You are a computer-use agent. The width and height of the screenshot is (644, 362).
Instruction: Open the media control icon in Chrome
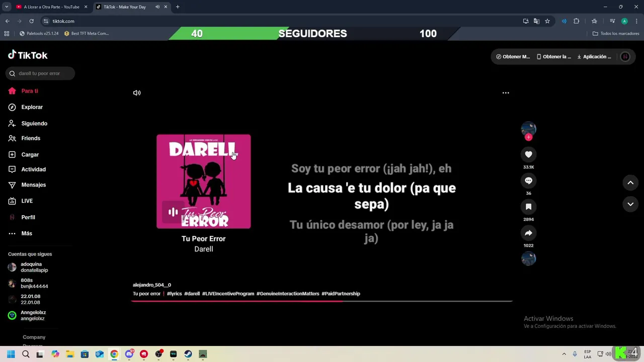coord(612,21)
